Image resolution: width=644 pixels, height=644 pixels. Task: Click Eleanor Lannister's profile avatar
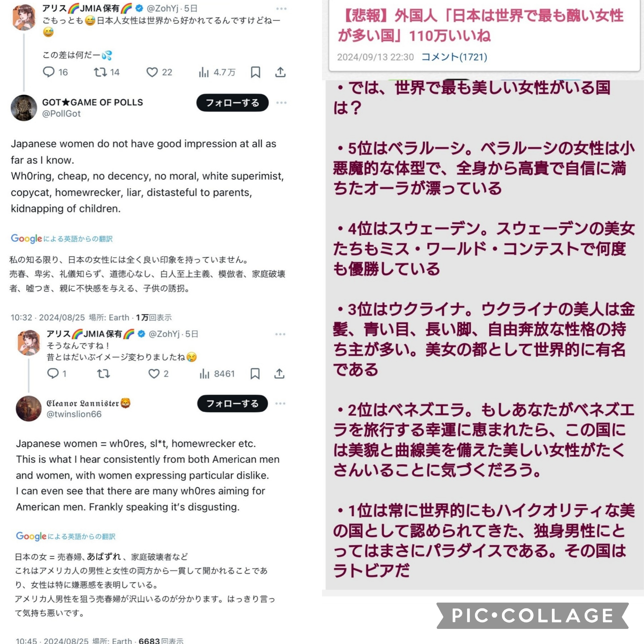29,408
